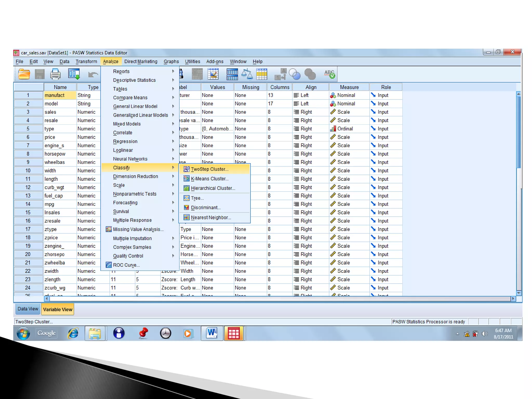Click the Show All Variables icon
Image resolution: width=532 pixels, height=399 pixels.
[x=310, y=74]
